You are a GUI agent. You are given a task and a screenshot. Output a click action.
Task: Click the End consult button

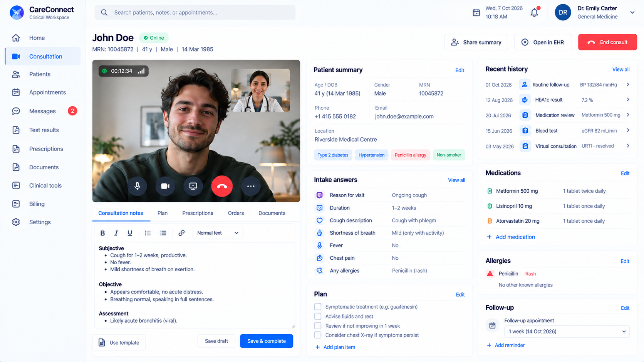click(x=607, y=42)
